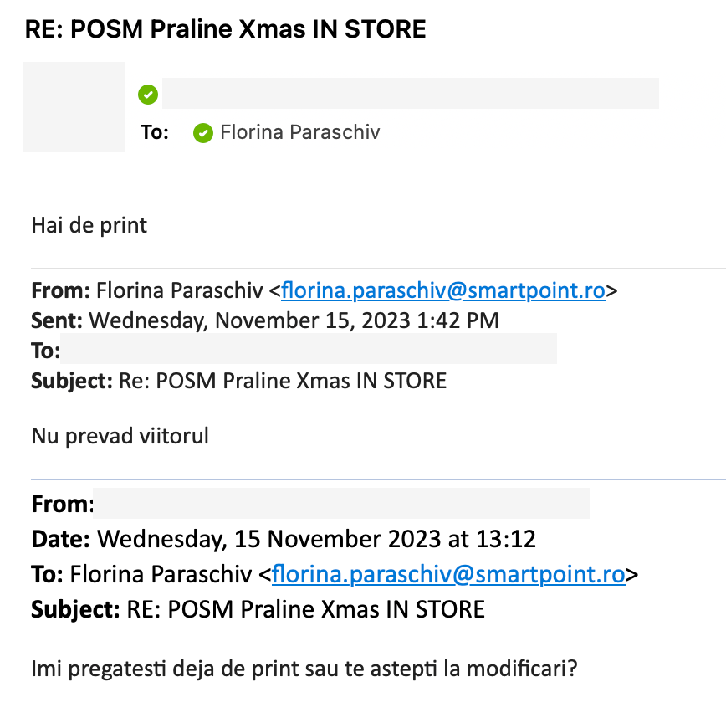Click the green status icon before Florina Paraschiv
Viewport: 726px width, 728px height.
(x=202, y=133)
